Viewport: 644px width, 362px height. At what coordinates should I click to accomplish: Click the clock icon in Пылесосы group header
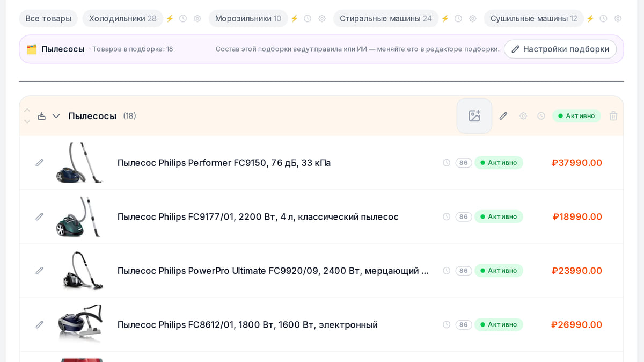541,116
